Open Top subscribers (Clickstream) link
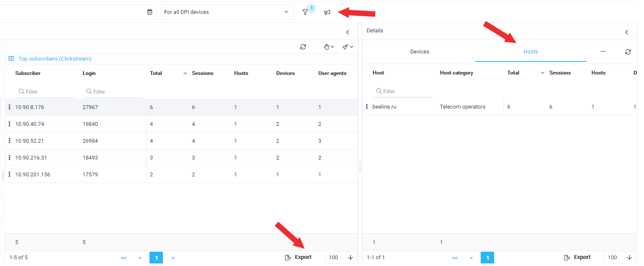Image resolution: width=644 pixels, height=266 pixels. [55, 59]
